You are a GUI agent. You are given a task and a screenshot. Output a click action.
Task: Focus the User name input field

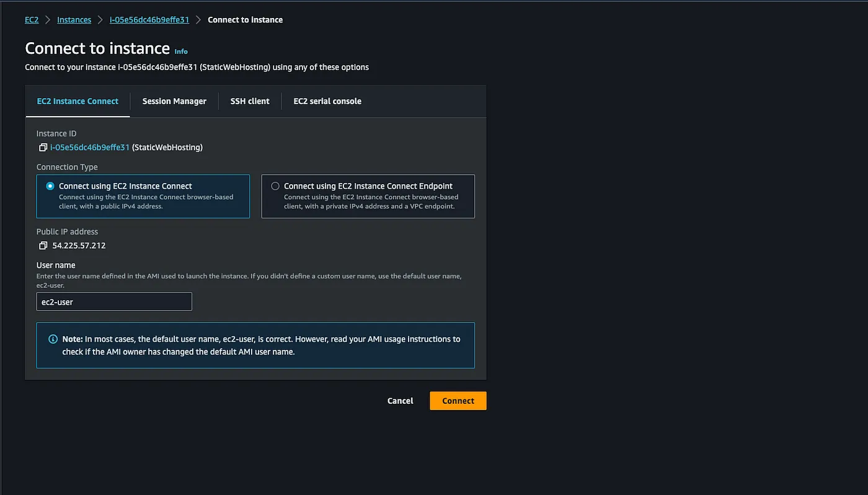(x=114, y=302)
